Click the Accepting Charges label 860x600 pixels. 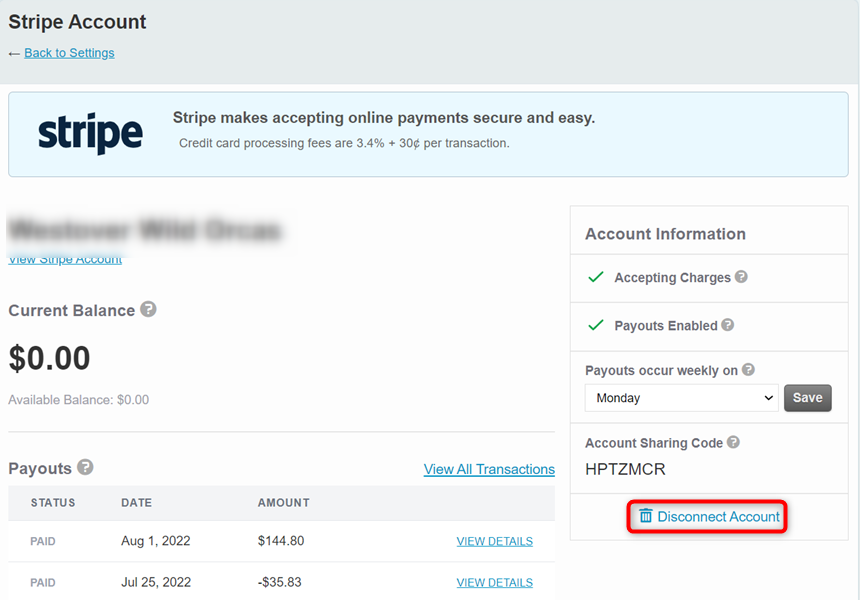672,278
